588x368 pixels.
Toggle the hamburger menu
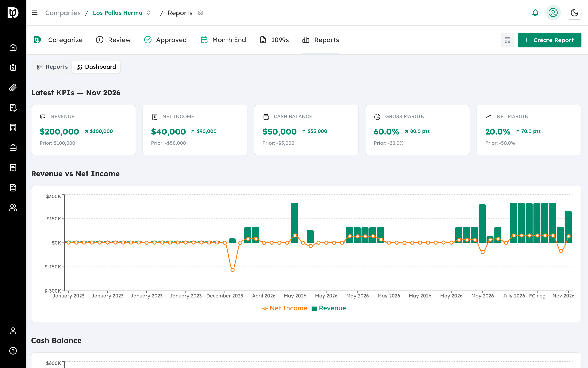coord(35,13)
